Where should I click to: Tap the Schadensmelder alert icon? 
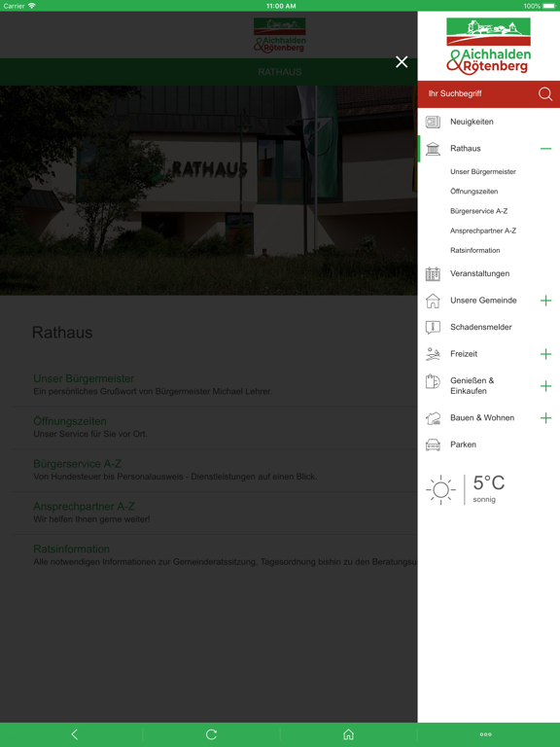click(433, 327)
